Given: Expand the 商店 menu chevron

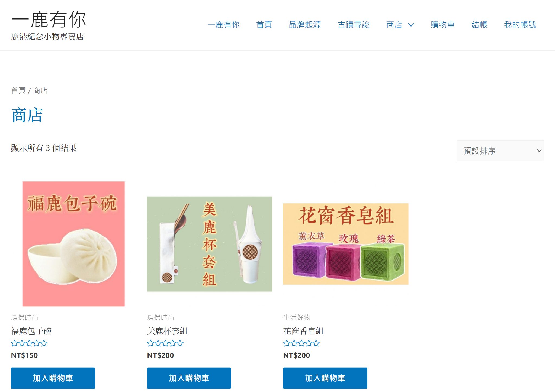Looking at the screenshot, I should click(x=411, y=25).
